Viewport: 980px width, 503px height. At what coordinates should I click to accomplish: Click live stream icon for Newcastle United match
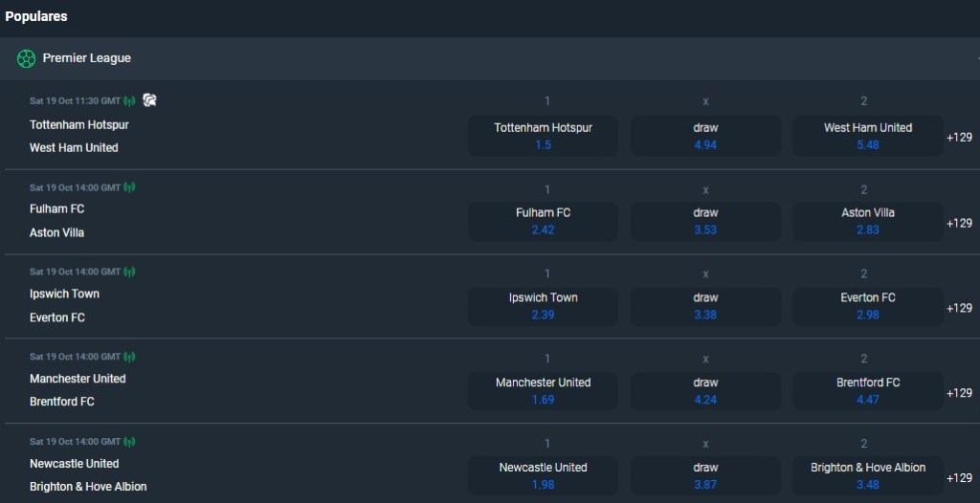point(129,443)
